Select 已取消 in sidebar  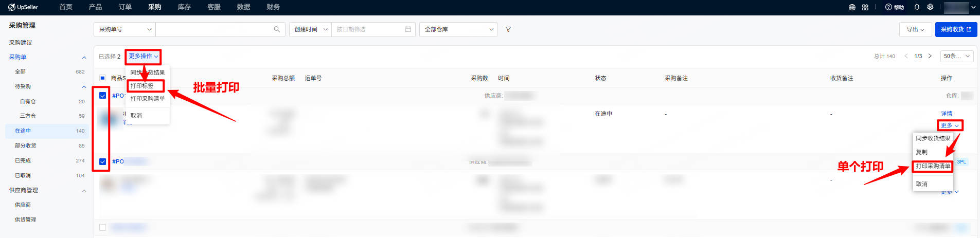click(23, 175)
